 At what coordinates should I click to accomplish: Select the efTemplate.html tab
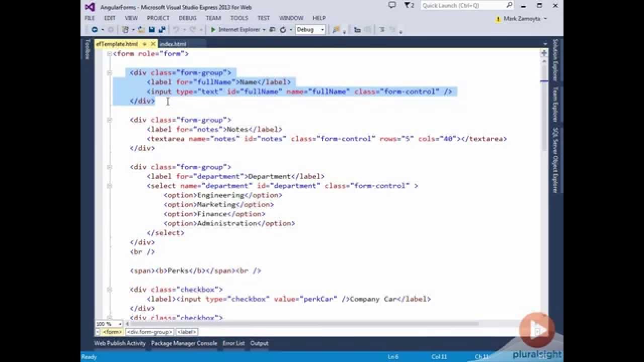(117, 44)
